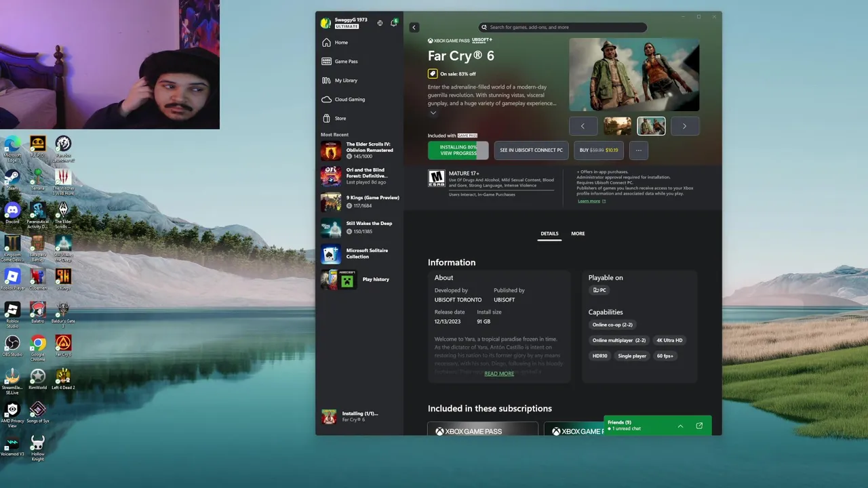Show next screenshot in gallery

click(x=684, y=126)
